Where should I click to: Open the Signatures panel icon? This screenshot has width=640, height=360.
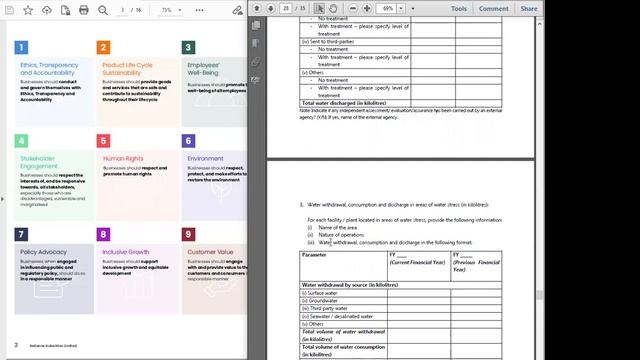(x=256, y=80)
